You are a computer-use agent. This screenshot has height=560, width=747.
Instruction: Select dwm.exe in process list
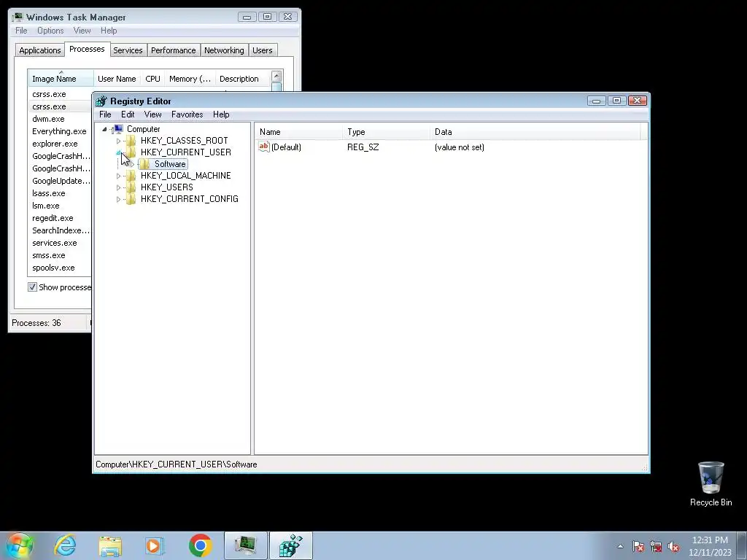[x=48, y=119]
